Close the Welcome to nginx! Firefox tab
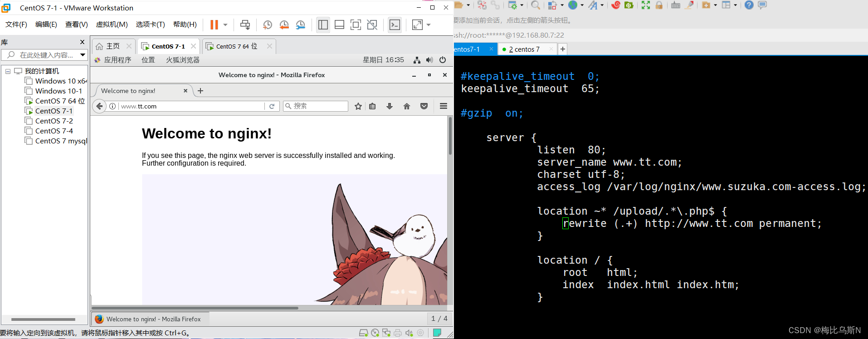 (x=185, y=91)
